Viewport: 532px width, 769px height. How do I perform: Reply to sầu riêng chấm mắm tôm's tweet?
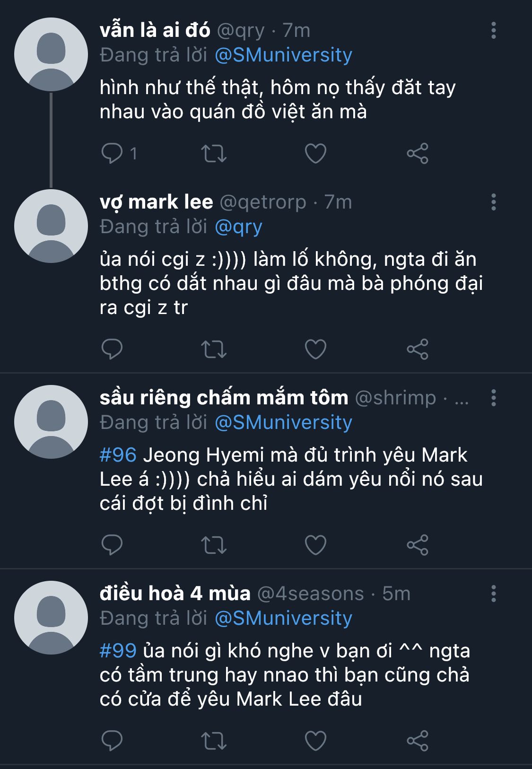tap(112, 545)
